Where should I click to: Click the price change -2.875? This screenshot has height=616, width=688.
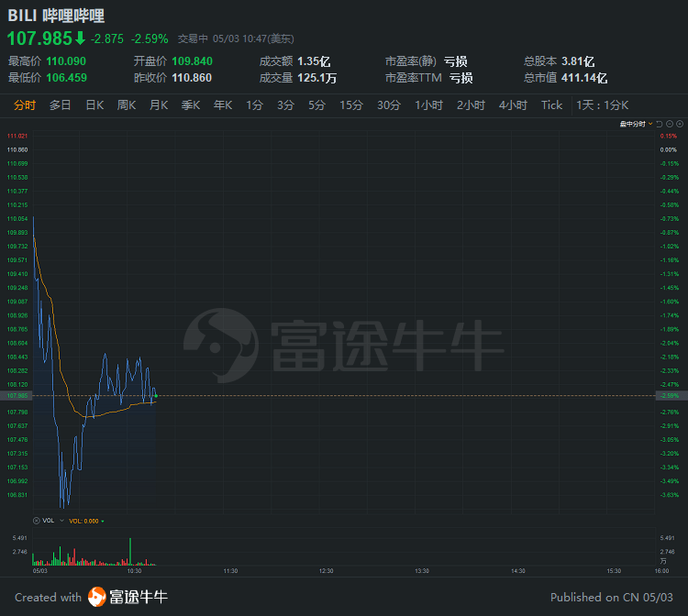(107, 39)
